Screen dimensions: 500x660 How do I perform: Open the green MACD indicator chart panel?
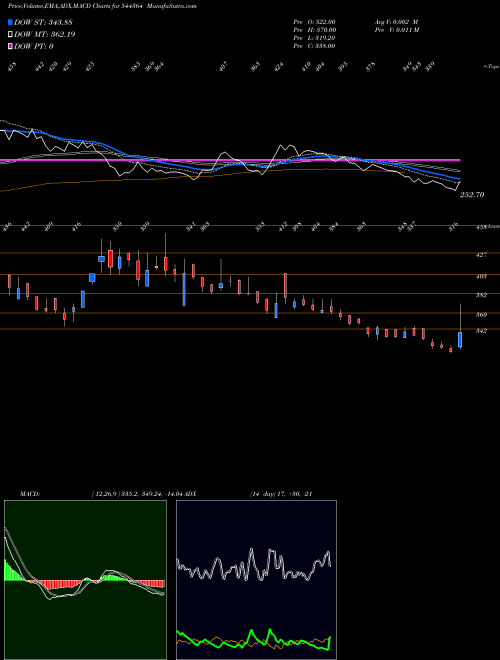point(85,580)
